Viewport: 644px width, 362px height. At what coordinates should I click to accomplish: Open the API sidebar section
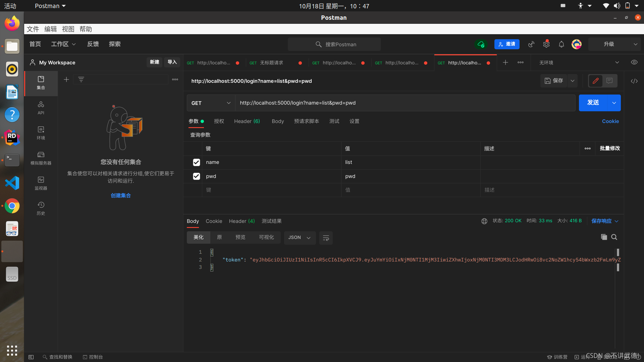pos(41,108)
